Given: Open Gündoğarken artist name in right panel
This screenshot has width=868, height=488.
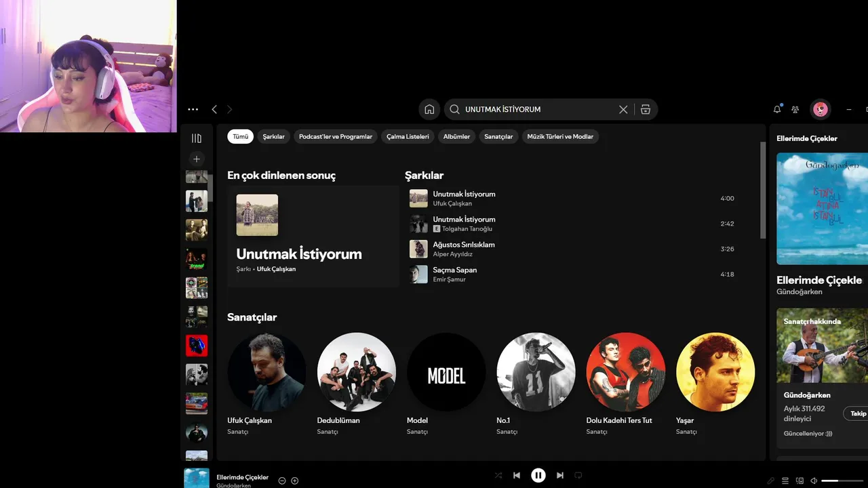Looking at the screenshot, I should click(x=800, y=292).
